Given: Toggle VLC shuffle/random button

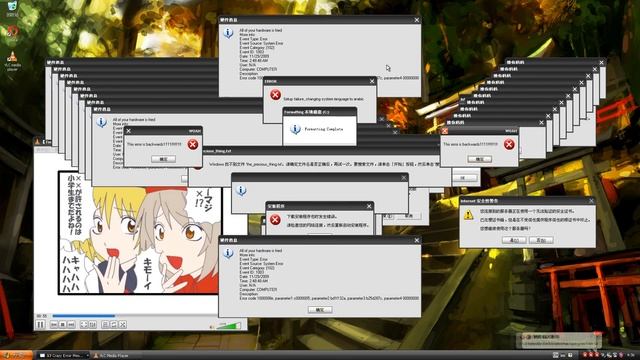Looking at the screenshot, I should pyautogui.click(x=122, y=325).
